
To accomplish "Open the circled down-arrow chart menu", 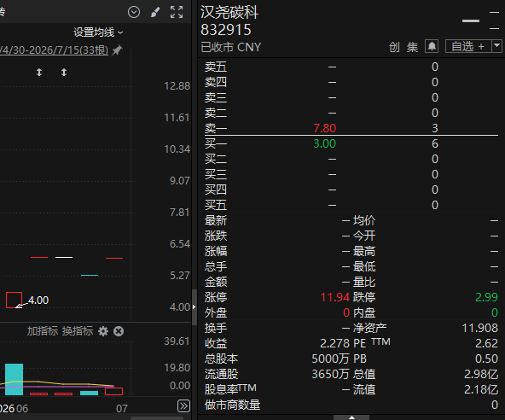I will [134, 12].
